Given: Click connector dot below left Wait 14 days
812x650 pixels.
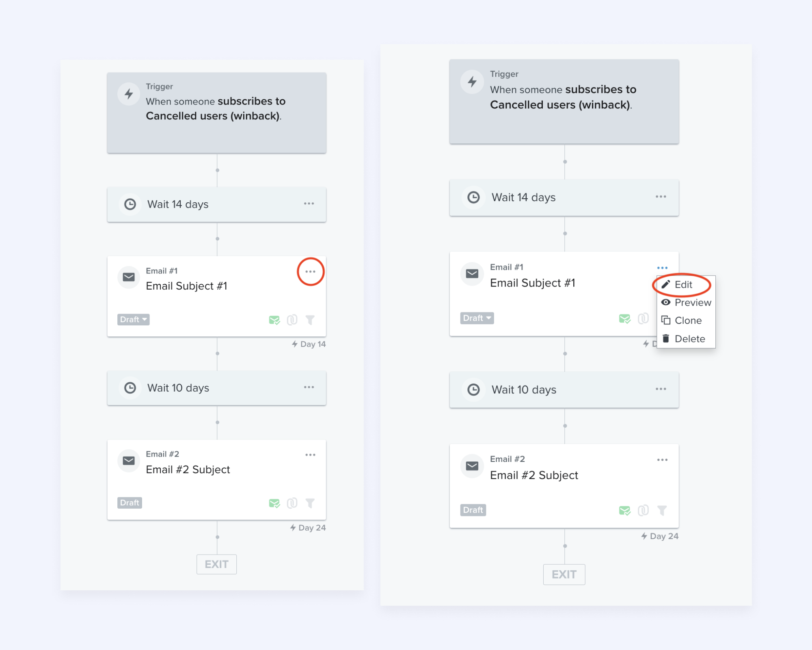Looking at the screenshot, I should point(218,239).
